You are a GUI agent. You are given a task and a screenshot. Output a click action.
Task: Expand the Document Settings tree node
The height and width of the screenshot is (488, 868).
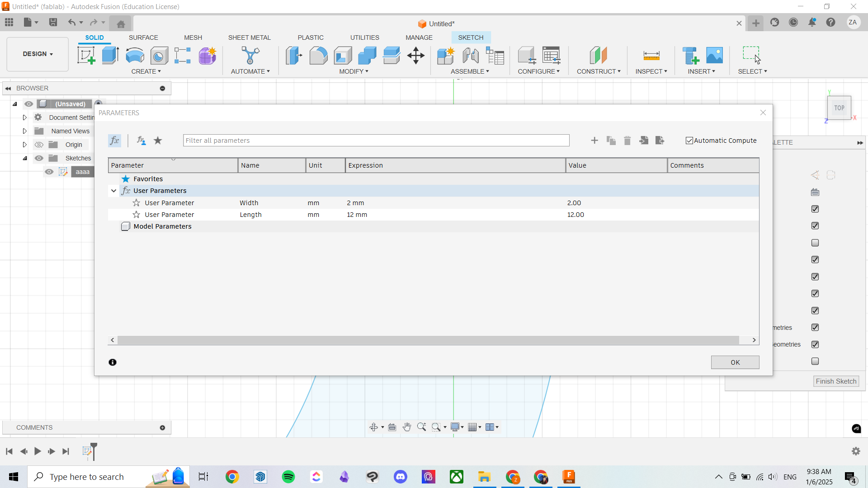coord(24,117)
